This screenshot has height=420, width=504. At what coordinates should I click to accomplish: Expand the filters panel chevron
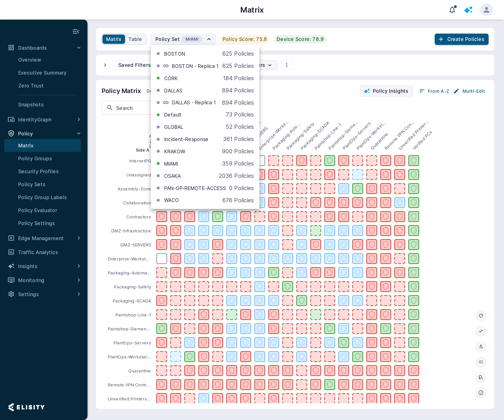[x=105, y=65]
